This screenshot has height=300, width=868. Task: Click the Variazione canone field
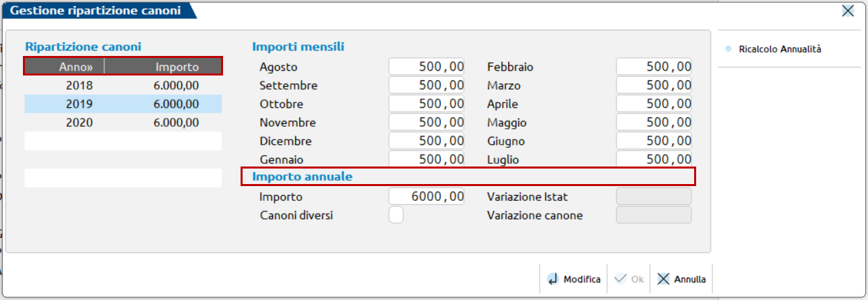coord(654,216)
